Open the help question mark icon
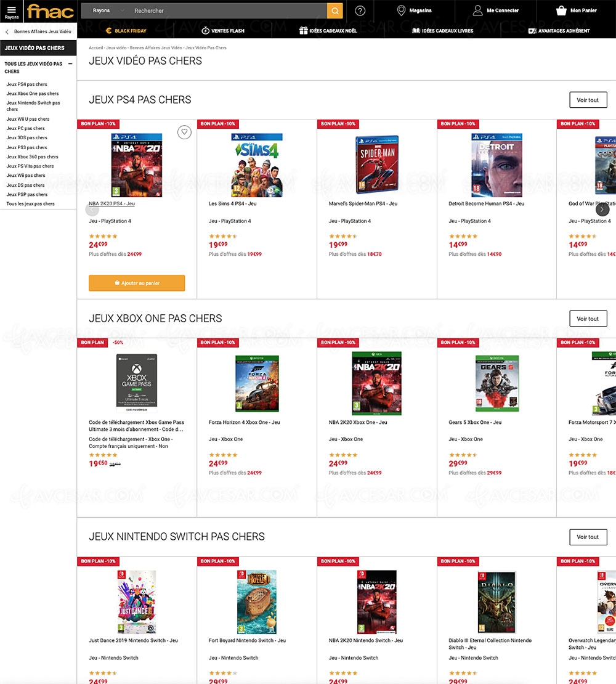This screenshot has width=616, height=684. [x=360, y=10]
